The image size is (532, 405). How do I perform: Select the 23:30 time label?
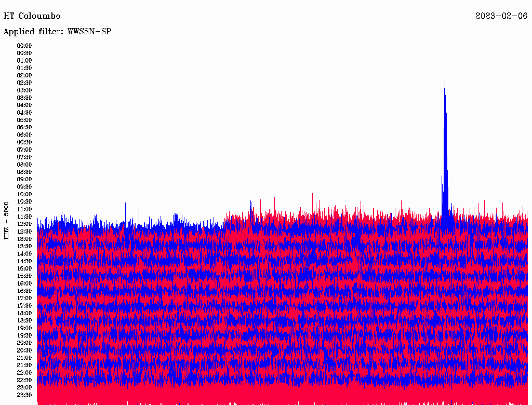(x=24, y=395)
